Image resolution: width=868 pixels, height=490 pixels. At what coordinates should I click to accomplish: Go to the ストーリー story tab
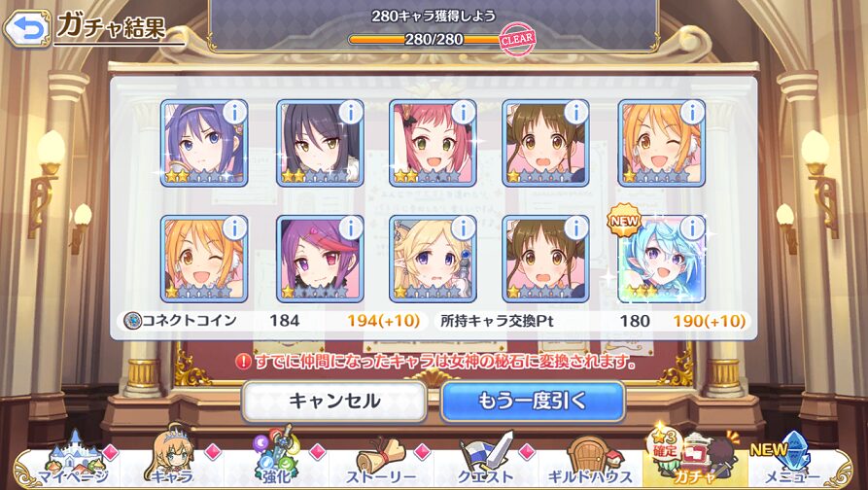381,462
